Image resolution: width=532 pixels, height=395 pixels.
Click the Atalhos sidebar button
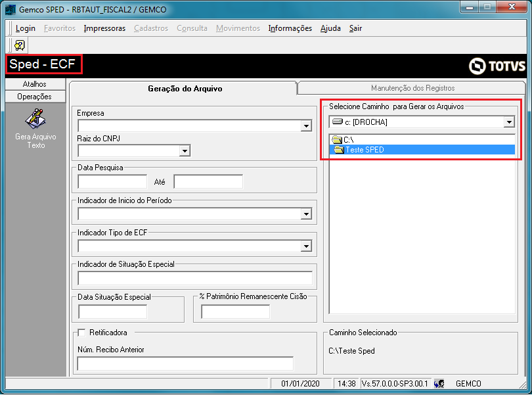tap(35, 84)
